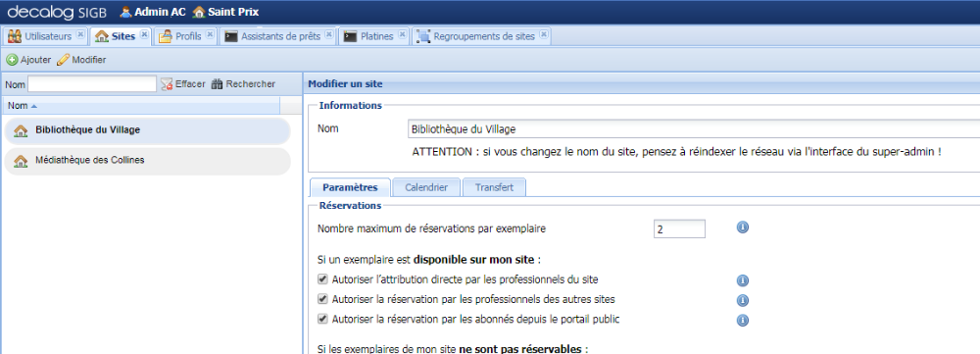
Task: Click the ATTENTION réindexer warning text
Action: (677, 152)
